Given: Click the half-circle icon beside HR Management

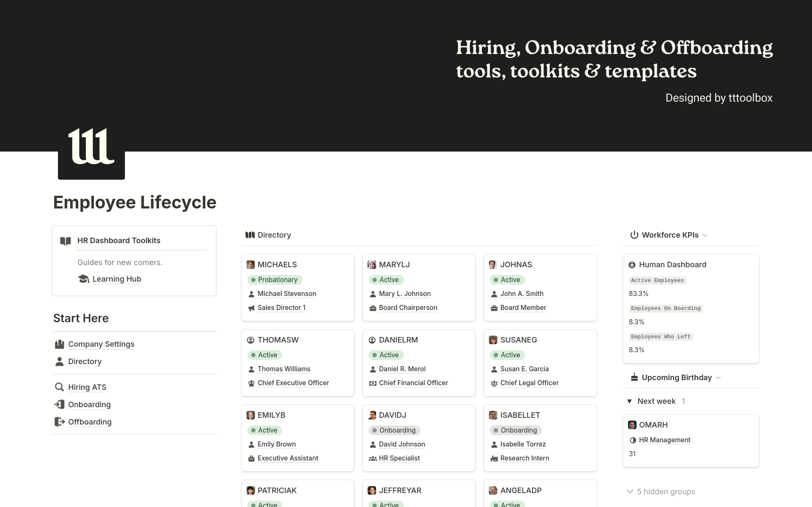Looking at the screenshot, I should pyautogui.click(x=633, y=440).
